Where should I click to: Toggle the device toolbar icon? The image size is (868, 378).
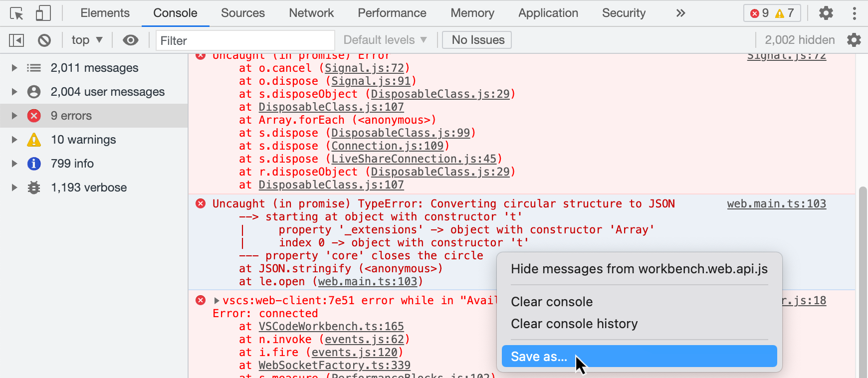[x=43, y=13]
